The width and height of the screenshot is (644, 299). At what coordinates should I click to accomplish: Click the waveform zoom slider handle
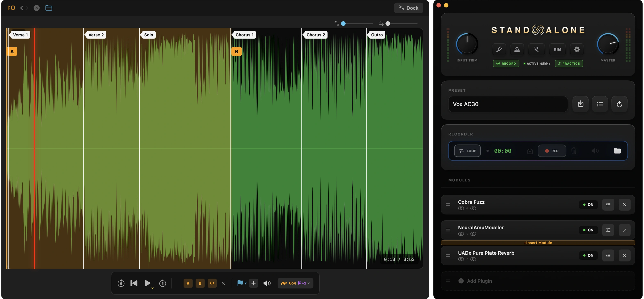point(344,23)
